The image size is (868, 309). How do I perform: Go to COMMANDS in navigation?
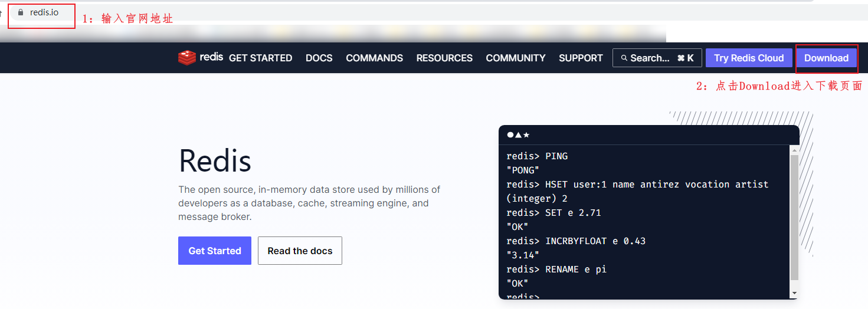pyautogui.click(x=374, y=58)
